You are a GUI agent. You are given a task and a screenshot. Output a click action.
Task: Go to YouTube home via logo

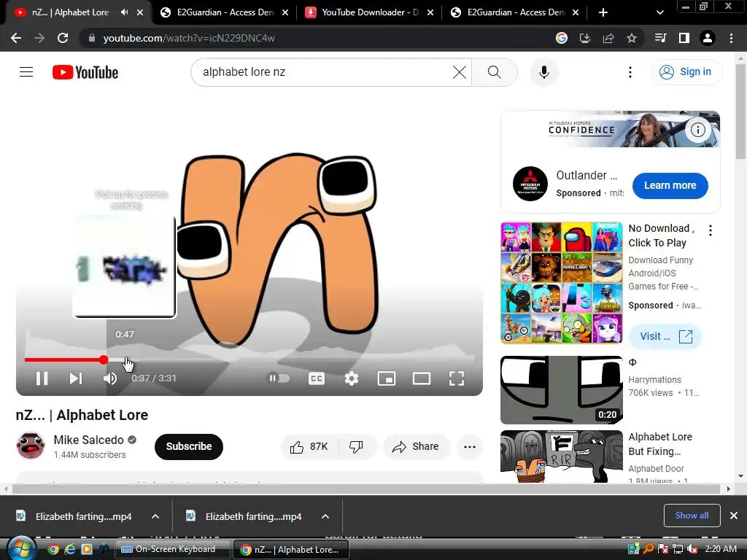tap(85, 72)
